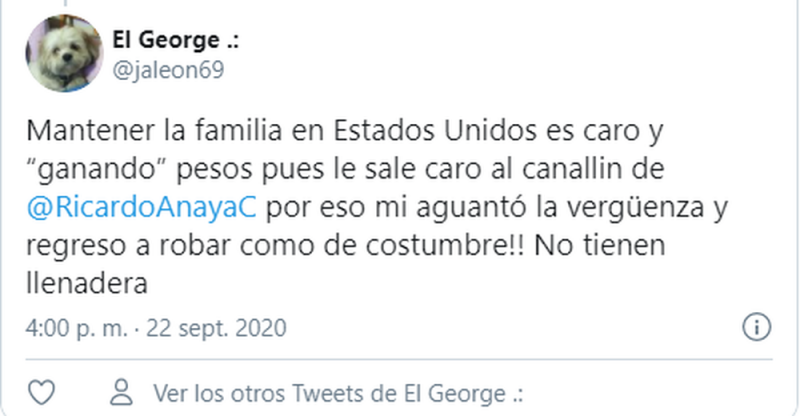Like the tweet with the heart icon
Screen dimensions: 800x416
click(x=41, y=393)
